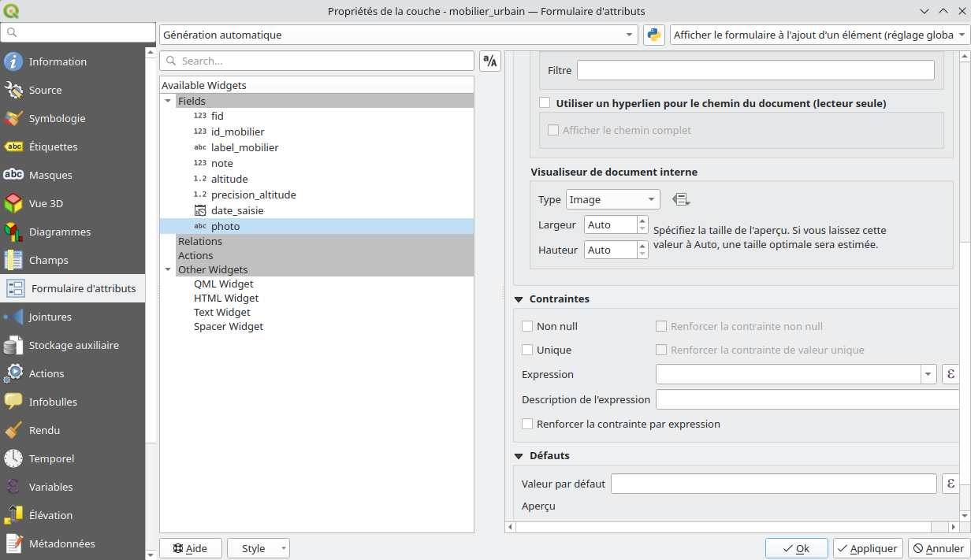Go to Vue 3D section
Viewport: 971px width, 560px height.
click(x=46, y=203)
